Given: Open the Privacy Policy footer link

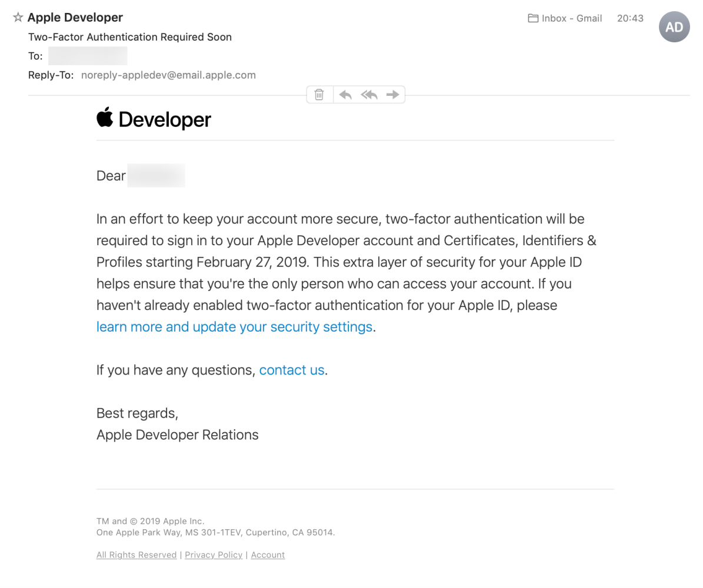Looking at the screenshot, I should pos(214,555).
